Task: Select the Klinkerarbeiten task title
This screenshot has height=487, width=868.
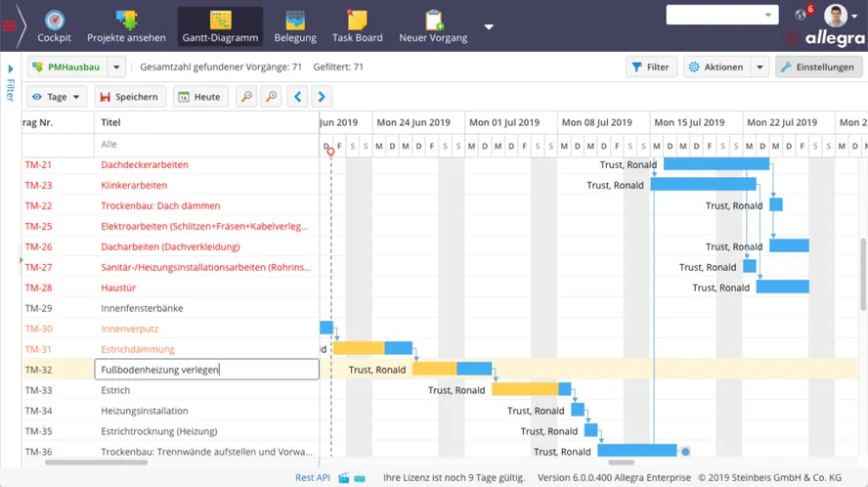Action: tap(134, 185)
